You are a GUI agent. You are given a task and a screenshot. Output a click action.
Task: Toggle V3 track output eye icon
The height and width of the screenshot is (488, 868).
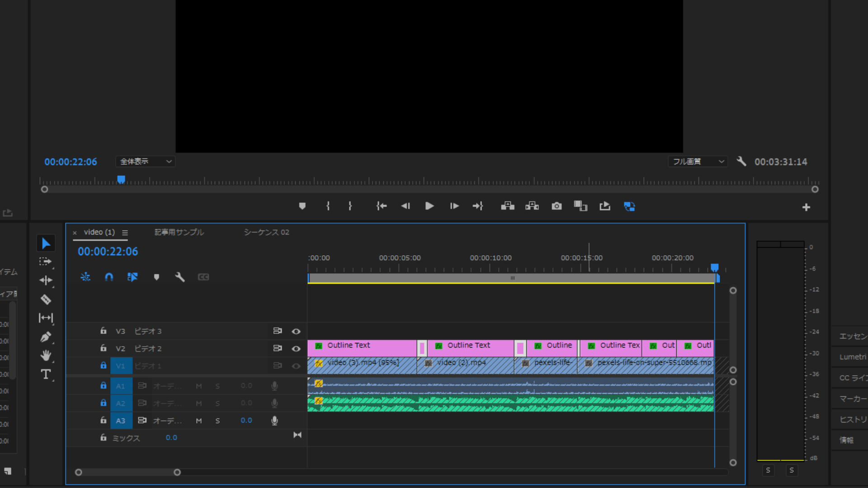pyautogui.click(x=296, y=331)
